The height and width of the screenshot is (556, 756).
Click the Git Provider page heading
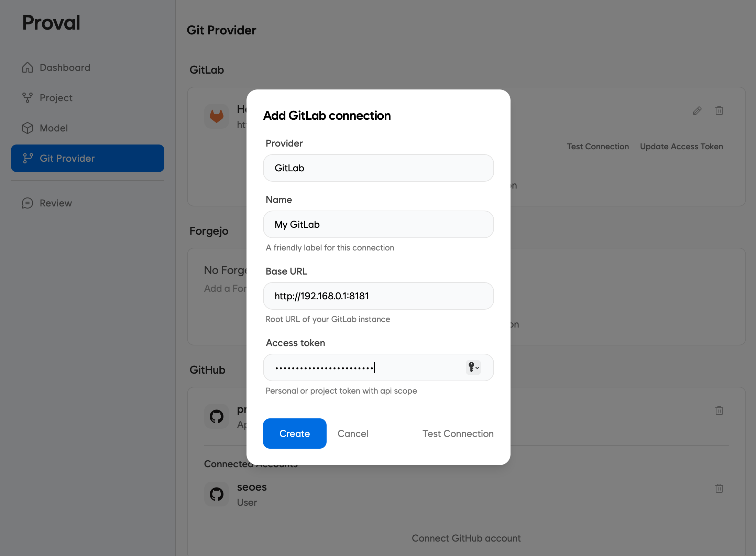point(221,30)
